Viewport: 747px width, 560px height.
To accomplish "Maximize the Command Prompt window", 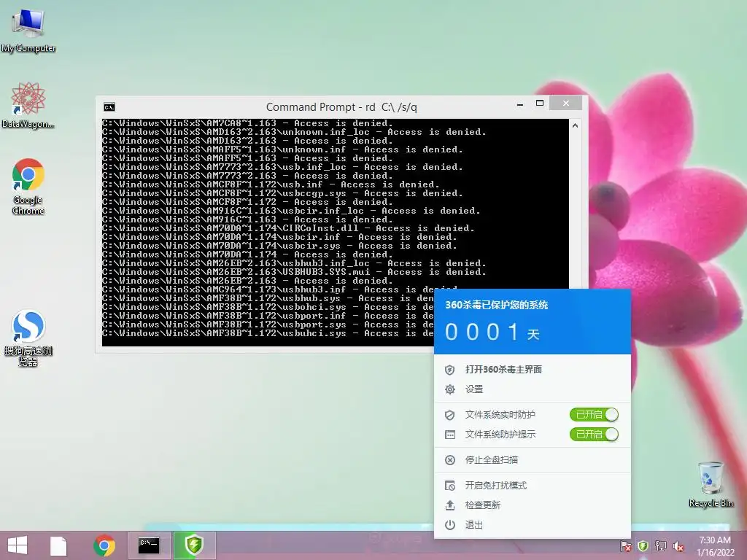I will pos(540,104).
